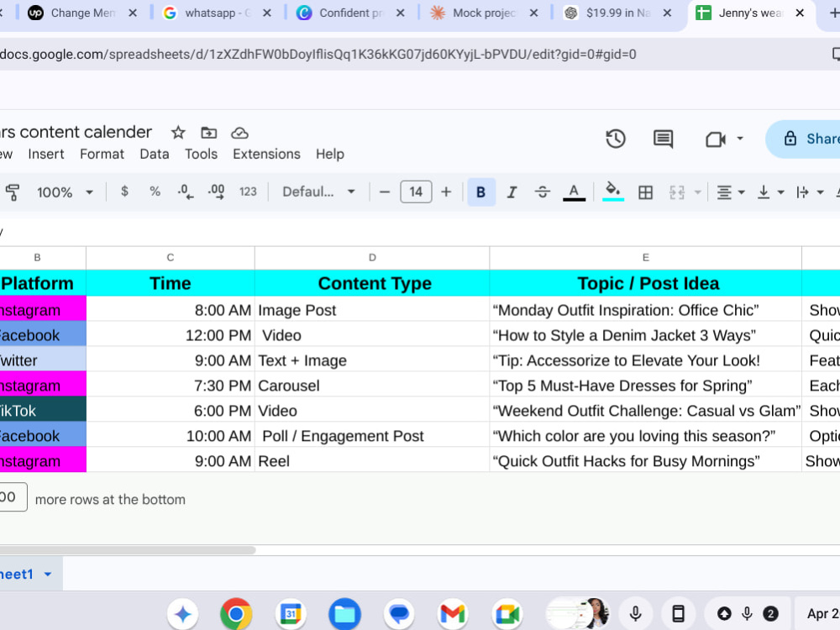Star the content calender document
The image size is (840, 630).
tap(178, 133)
